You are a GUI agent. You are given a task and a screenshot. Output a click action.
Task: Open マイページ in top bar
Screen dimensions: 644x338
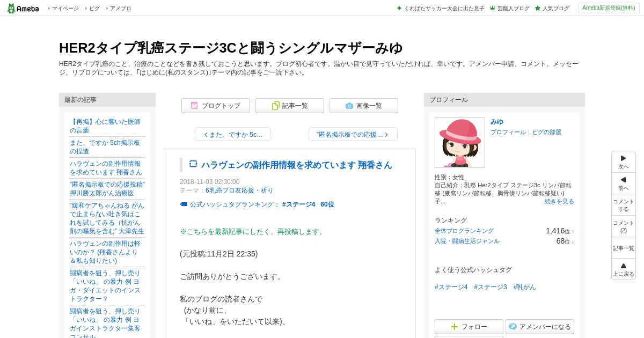(65, 9)
